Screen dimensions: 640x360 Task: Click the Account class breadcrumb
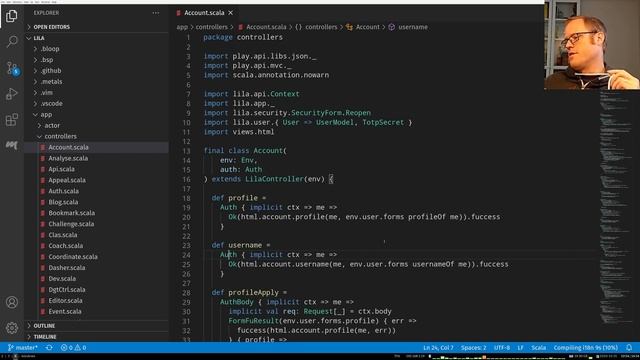pos(363,27)
